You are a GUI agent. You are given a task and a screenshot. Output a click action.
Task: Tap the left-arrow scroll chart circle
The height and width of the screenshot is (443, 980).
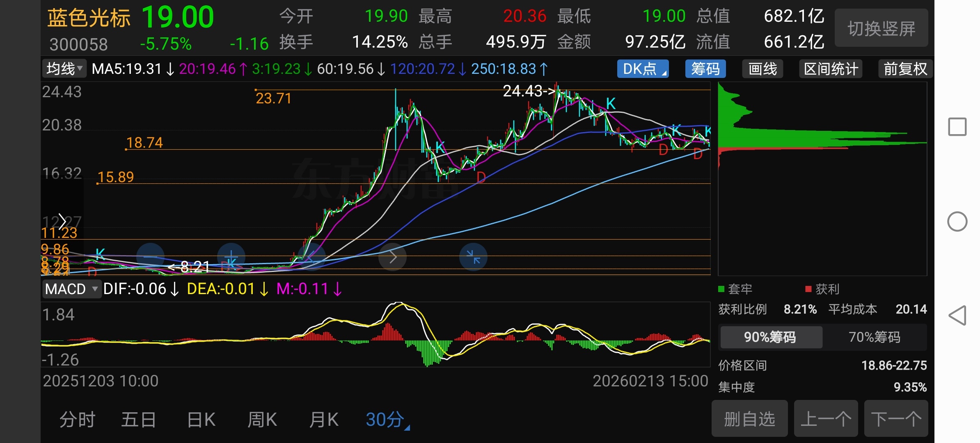point(312,257)
